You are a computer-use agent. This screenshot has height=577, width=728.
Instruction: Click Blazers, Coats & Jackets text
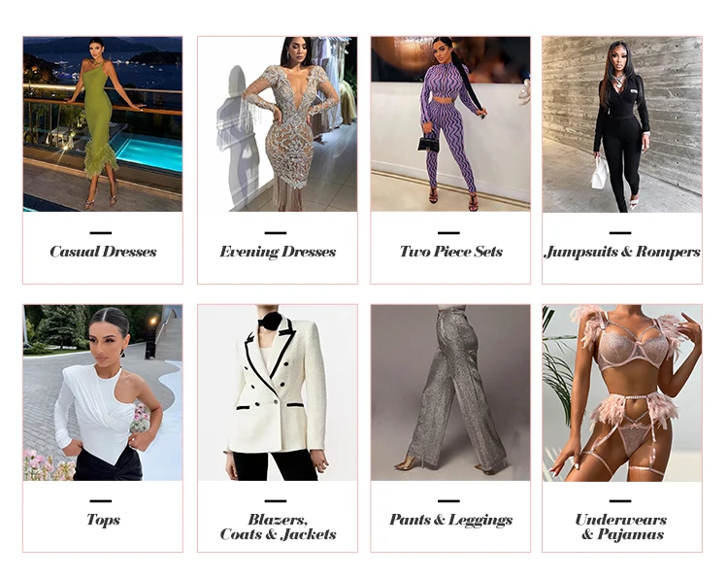(x=278, y=526)
